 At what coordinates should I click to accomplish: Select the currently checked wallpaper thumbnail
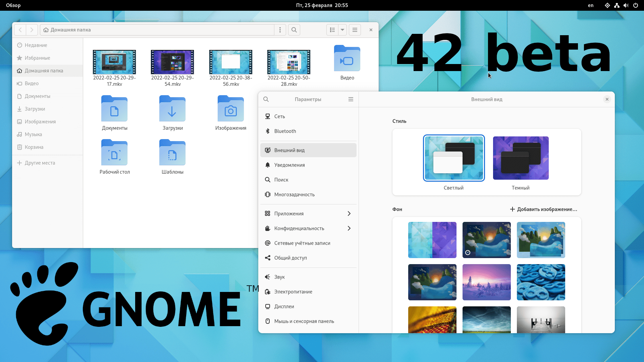pos(486,240)
